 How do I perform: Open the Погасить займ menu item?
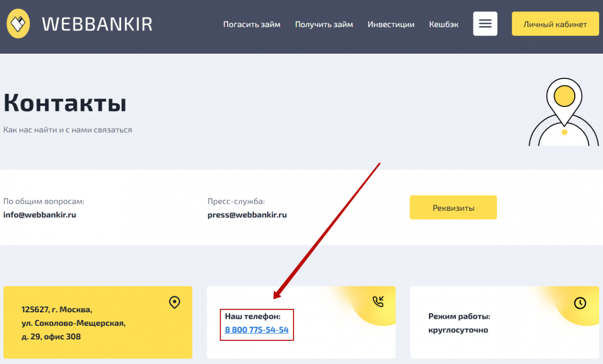(252, 24)
